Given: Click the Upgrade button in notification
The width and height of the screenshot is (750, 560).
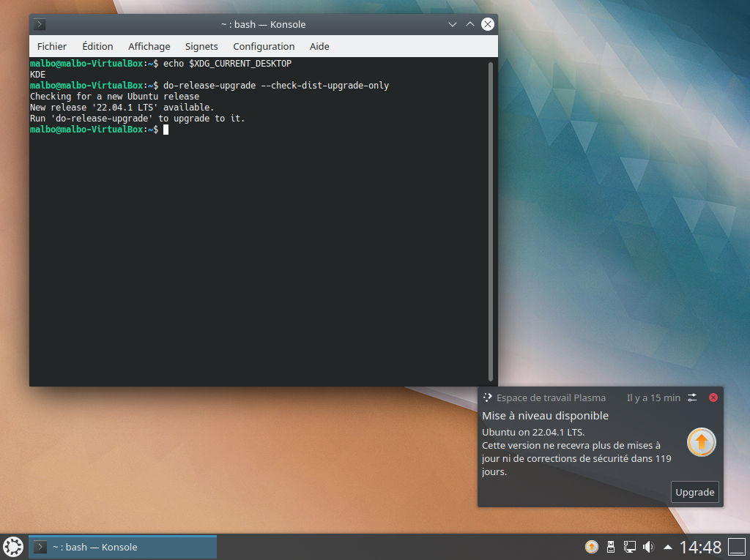Looking at the screenshot, I should pyautogui.click(x=694, y=492).
